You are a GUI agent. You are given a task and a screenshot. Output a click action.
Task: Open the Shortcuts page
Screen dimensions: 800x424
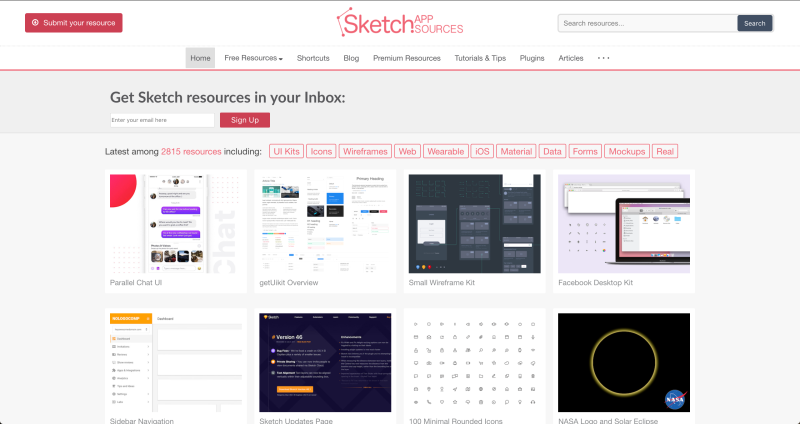(313, 58)
